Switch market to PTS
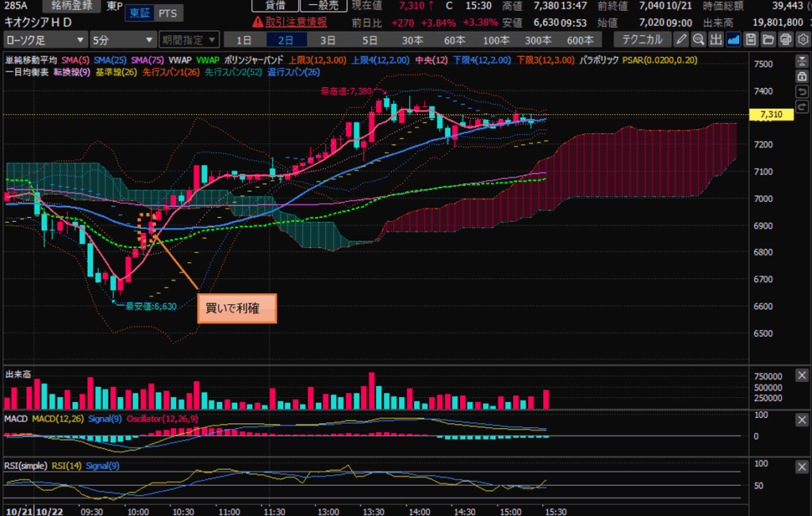812x516 pixels. [x=167, y=13]
